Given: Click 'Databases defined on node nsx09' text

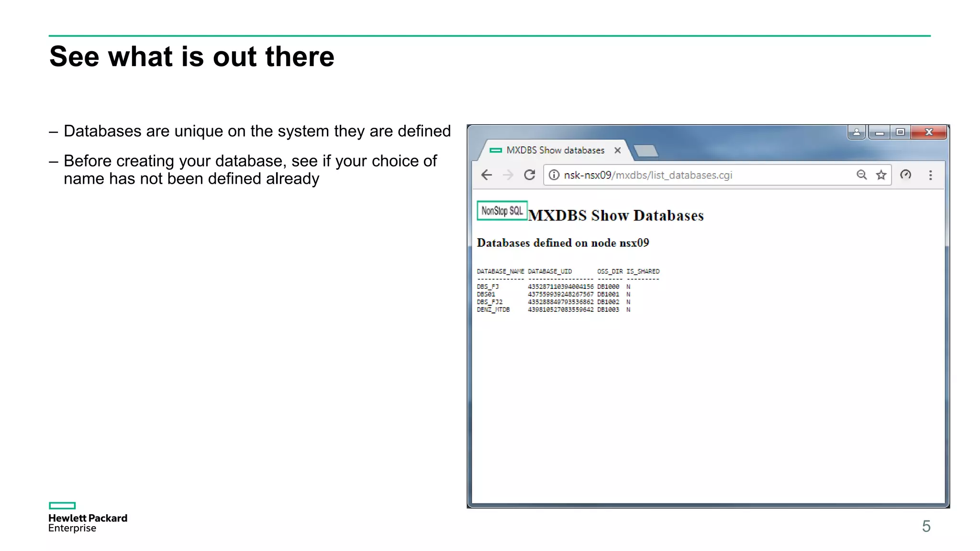Looking at the screenshot, I should point(563,243).
